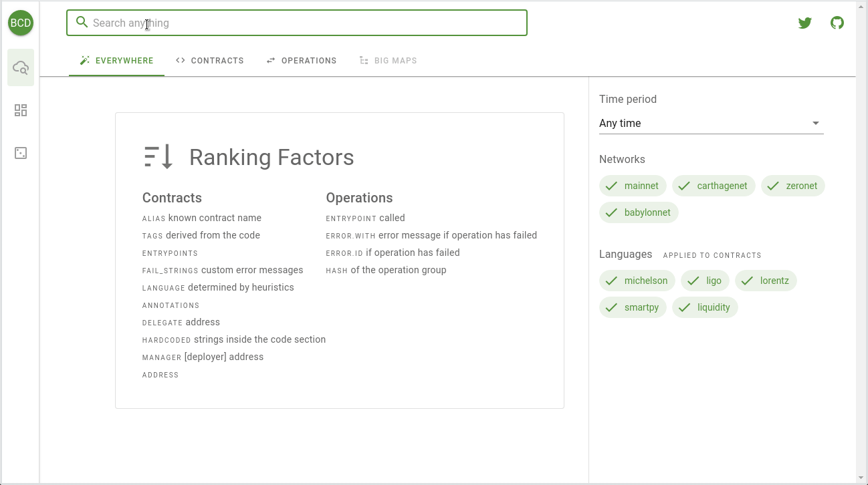The image size is (868, 485).
Task: Click LANGUAGE determined by heuristics line
Action: click(218, 287)
